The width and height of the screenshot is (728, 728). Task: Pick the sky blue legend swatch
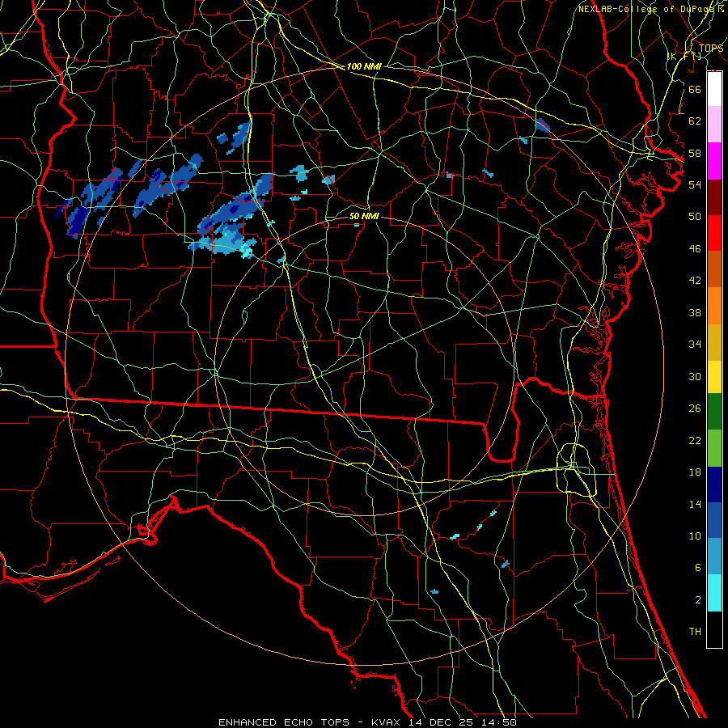coord(714,557)
